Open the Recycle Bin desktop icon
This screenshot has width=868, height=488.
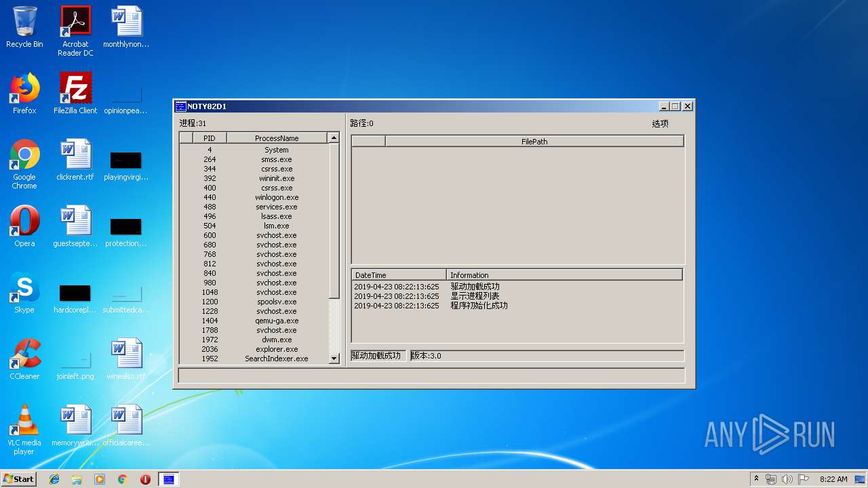click(x=24, y=27)
